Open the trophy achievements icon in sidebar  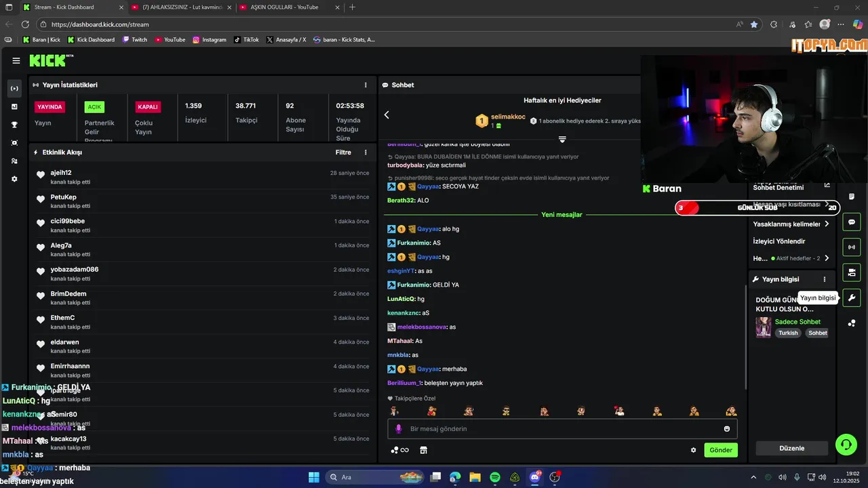click(14, 125)
